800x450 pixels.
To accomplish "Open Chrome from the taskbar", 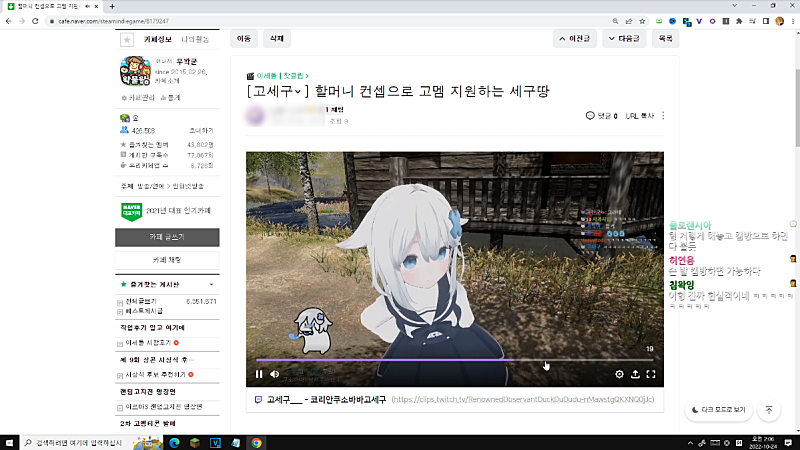I will point(256,442).
